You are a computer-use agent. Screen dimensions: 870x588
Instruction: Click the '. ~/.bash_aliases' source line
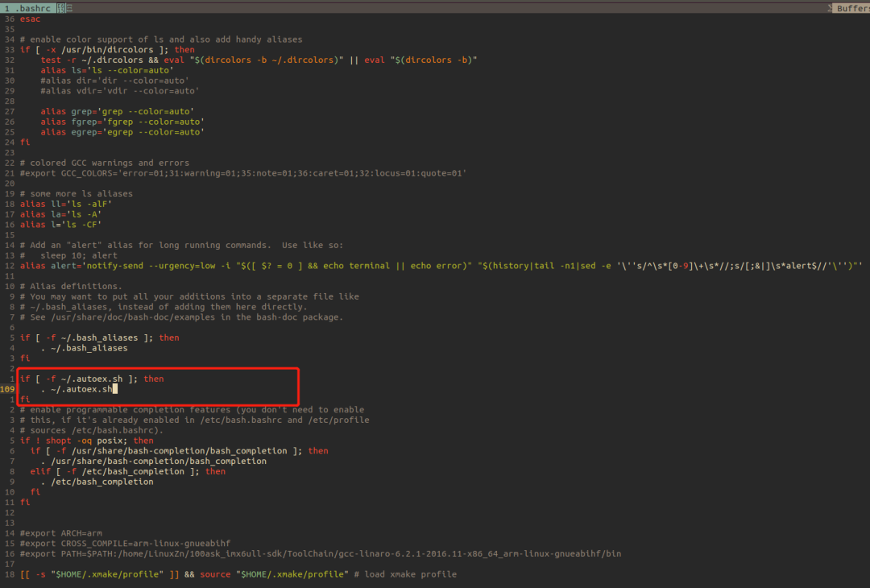(84, 348)
